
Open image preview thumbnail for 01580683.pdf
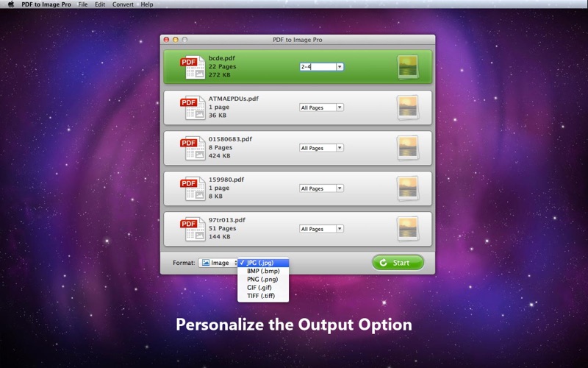[408, 148]
